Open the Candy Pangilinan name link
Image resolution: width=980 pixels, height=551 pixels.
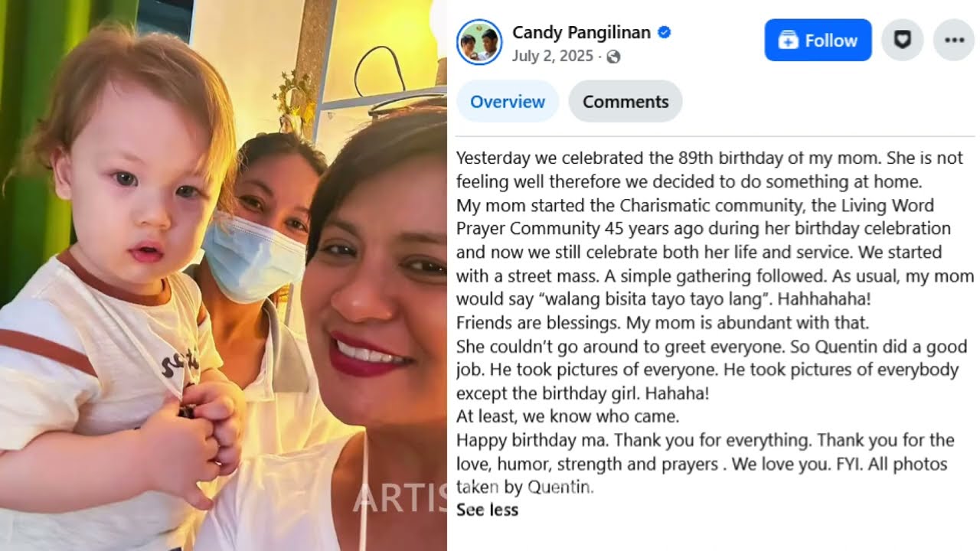(581, 32)
